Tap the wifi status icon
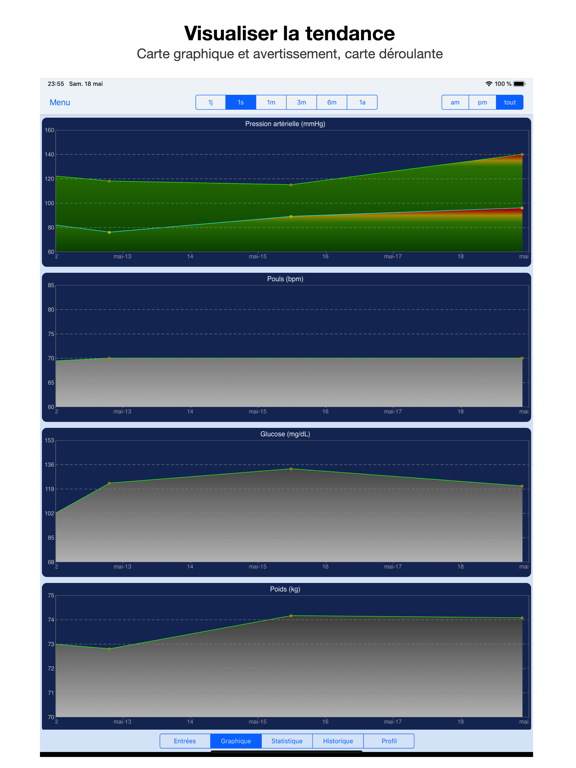 tap(488, 84)
